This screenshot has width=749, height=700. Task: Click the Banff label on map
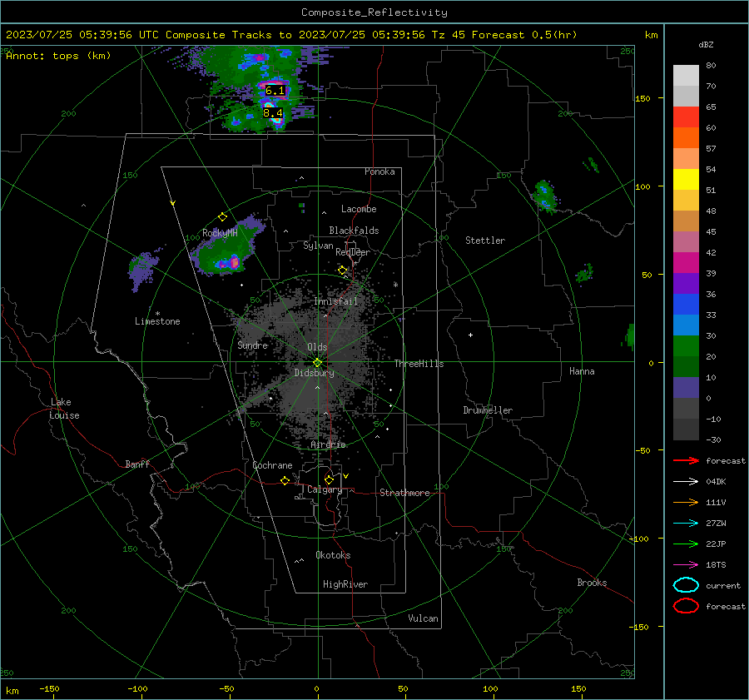coord(137,464)
